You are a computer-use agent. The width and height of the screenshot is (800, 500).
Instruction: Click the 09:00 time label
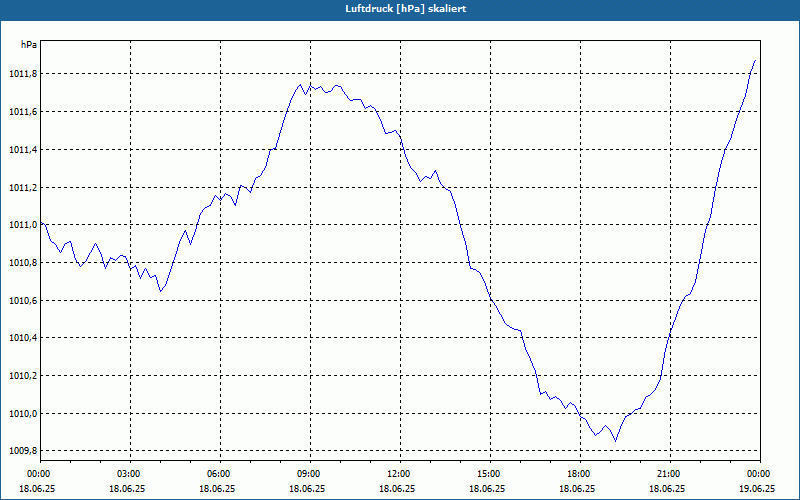310,474
